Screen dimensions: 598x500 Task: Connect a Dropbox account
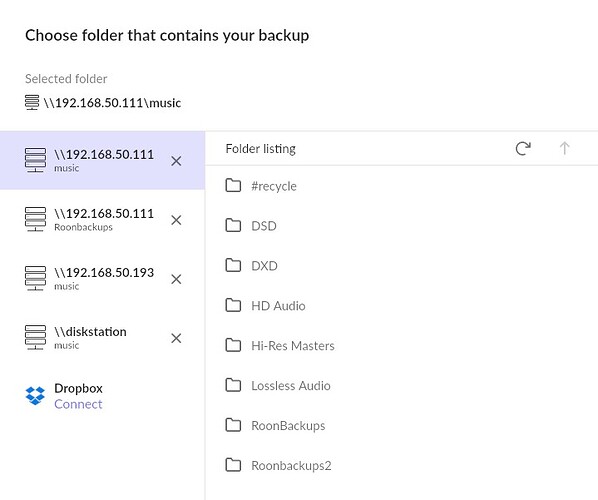point(78,404)
